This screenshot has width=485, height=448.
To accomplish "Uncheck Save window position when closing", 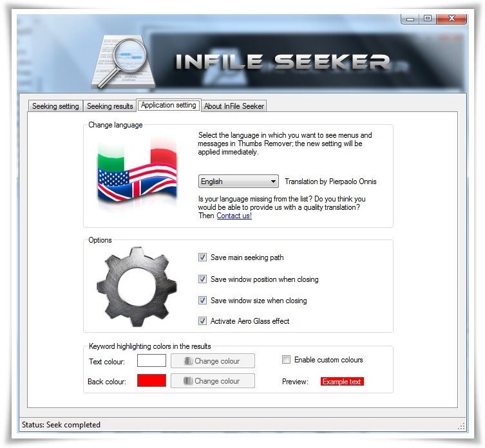I will pos(202,279).
